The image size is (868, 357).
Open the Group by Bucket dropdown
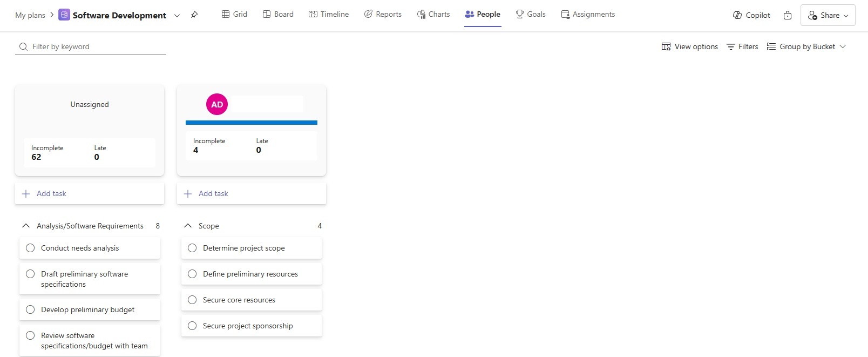(x=806, y=46)
